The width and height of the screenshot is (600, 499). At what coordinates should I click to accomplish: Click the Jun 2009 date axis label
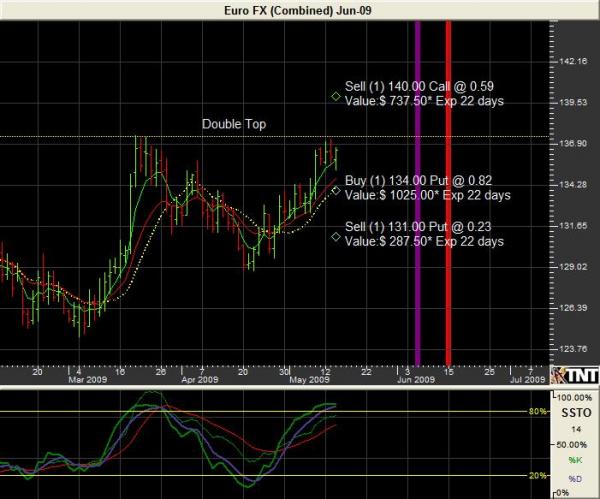click(417, 381)
